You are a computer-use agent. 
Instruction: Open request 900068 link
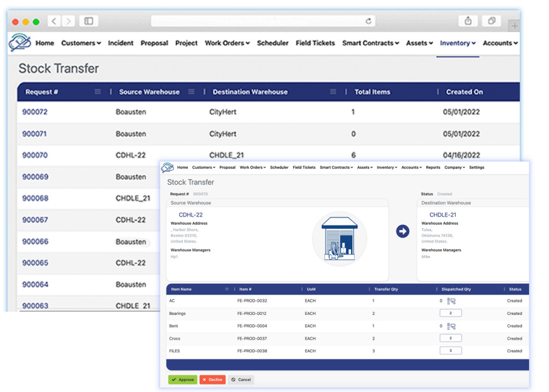point(35,198)
